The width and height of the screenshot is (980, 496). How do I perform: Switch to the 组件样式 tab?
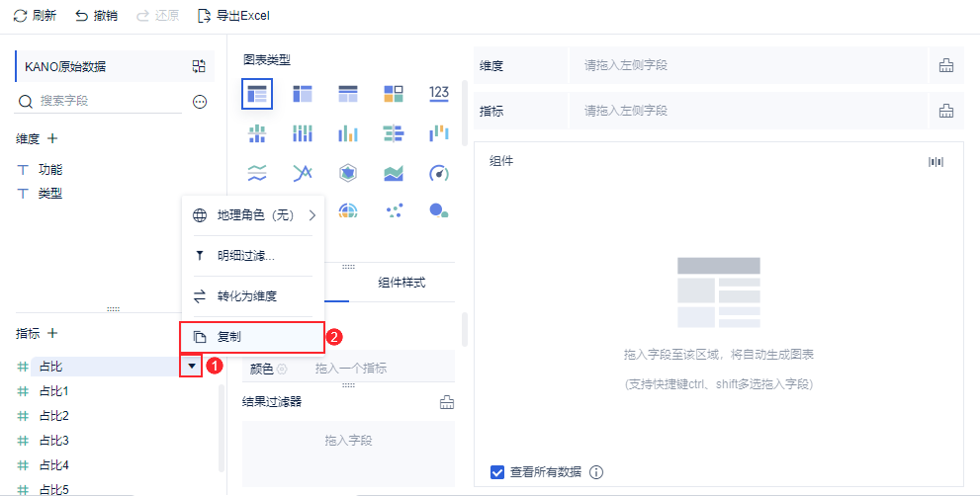click(x=401, y=283)
